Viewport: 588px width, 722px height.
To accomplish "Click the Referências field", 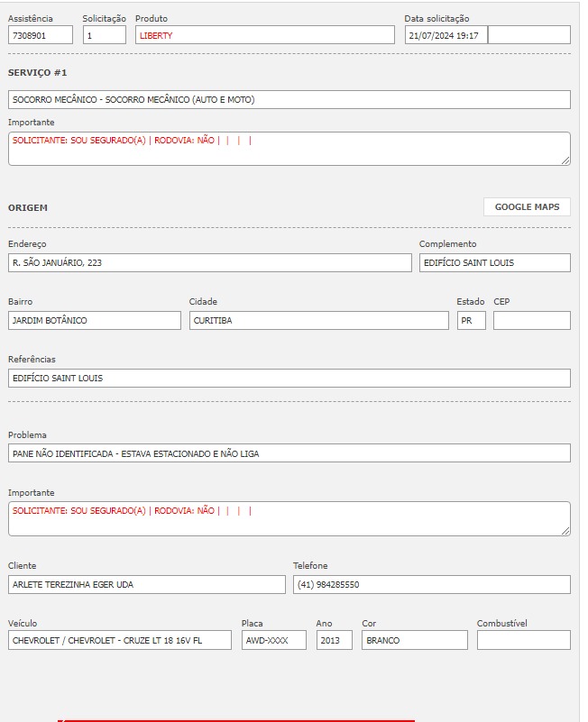I will [x=289, y=379].
